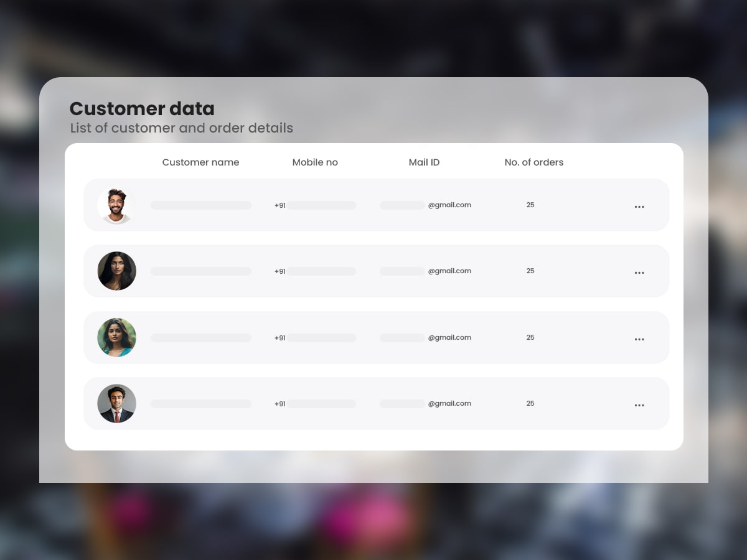Select the avatar of the woman with long dark hair
Viewport: 747px width, 560px height.
pyautogui.click(x=116, y=271)
